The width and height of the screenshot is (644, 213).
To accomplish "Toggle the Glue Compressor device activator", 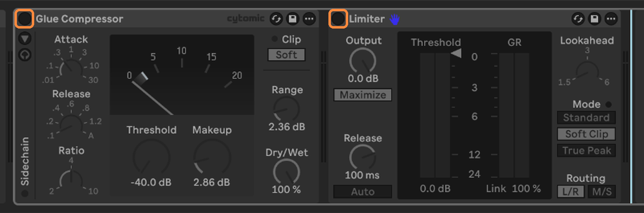I will (x=24, y=19).
